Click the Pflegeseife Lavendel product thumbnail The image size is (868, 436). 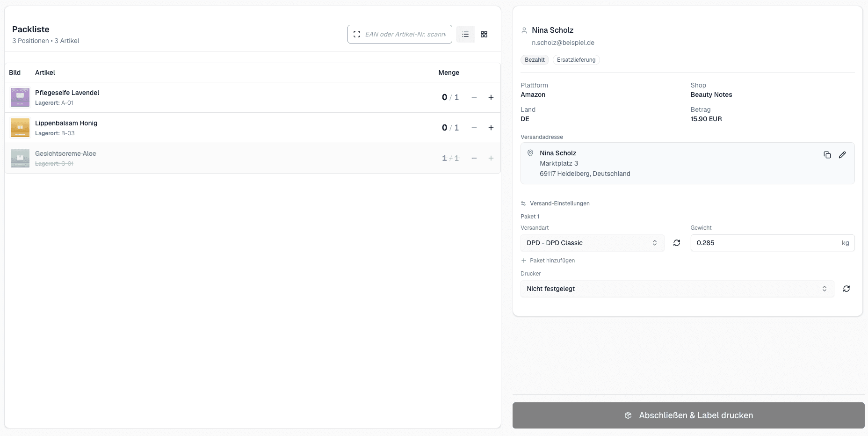[x=20, y=97]
